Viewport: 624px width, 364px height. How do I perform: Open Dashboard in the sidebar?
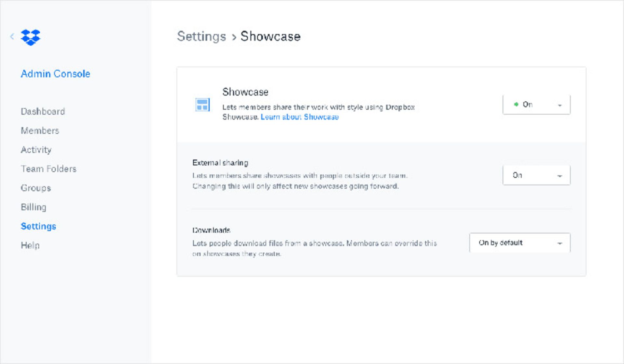[43, 111]
